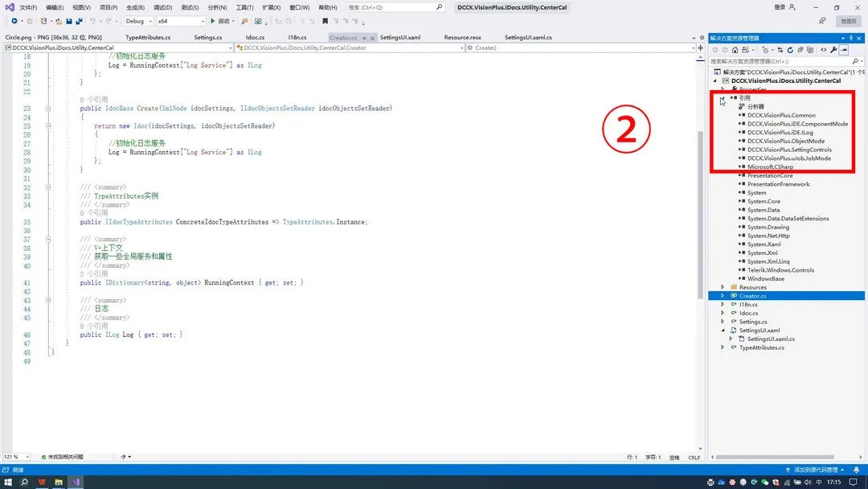Click the bookmark toggle toolbar icon

click(x=325, y=21)
